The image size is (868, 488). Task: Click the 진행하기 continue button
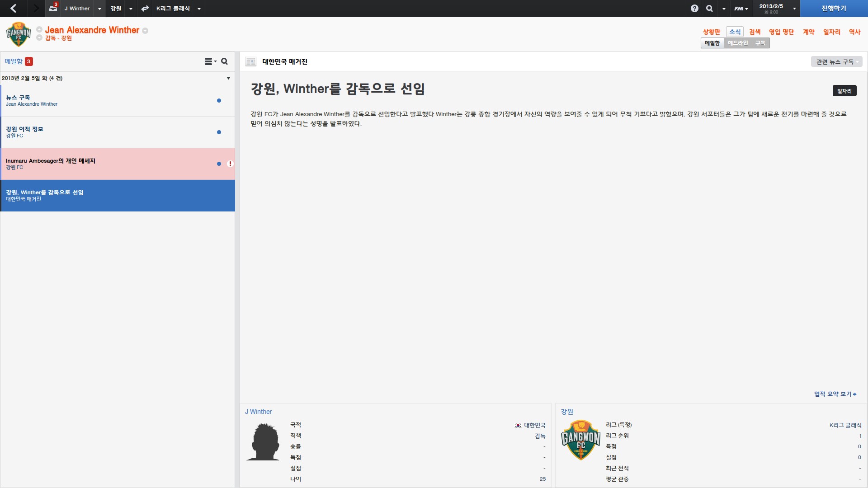click(x=834, y=8)
